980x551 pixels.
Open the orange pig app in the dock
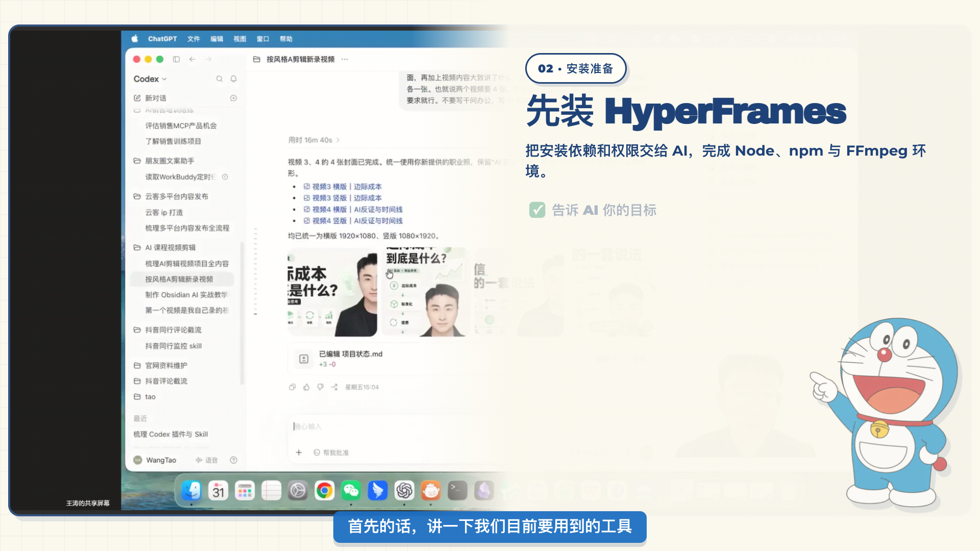coord(431,491)
